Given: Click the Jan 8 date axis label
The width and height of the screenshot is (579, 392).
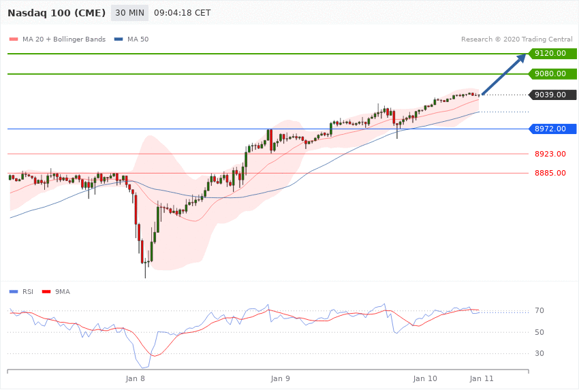Looking at the screenshot, I should (x=135, y=378).
